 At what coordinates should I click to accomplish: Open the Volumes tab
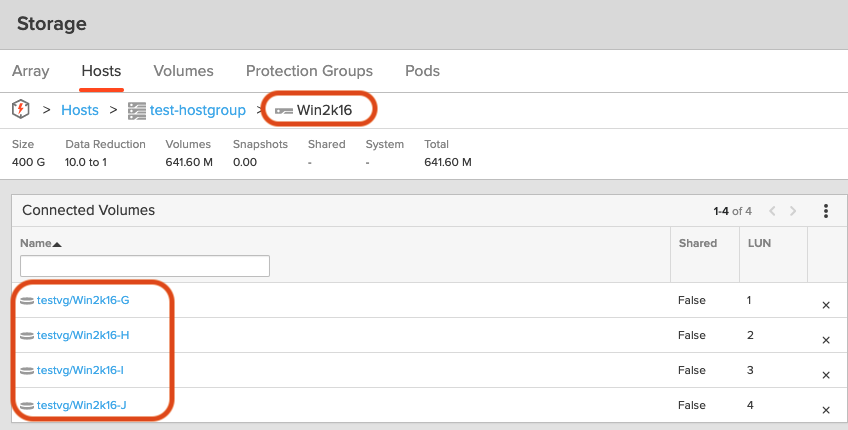pyautogui.click(x=183, y=71)
